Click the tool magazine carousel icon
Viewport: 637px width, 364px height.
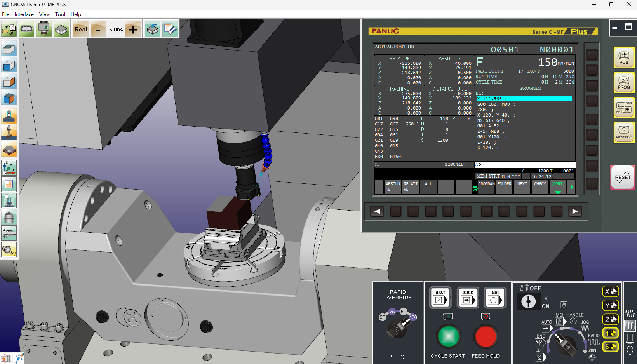(x=26, y=29)
